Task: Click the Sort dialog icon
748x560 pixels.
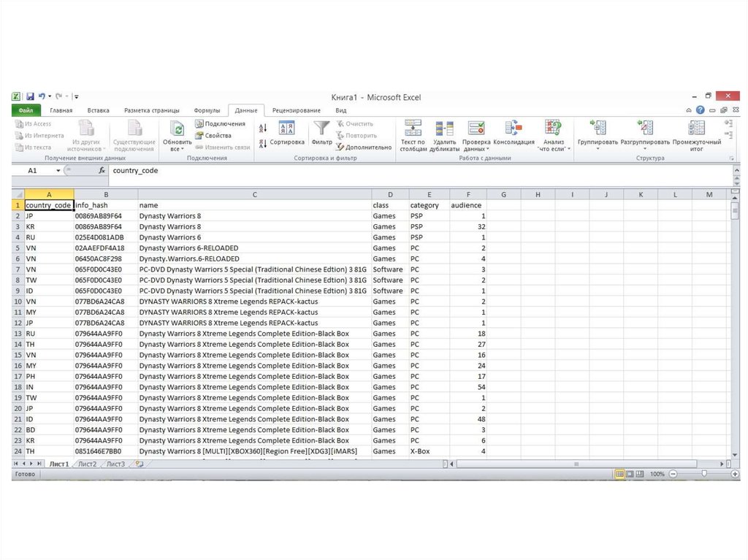Action: click(x=287, y=129)
